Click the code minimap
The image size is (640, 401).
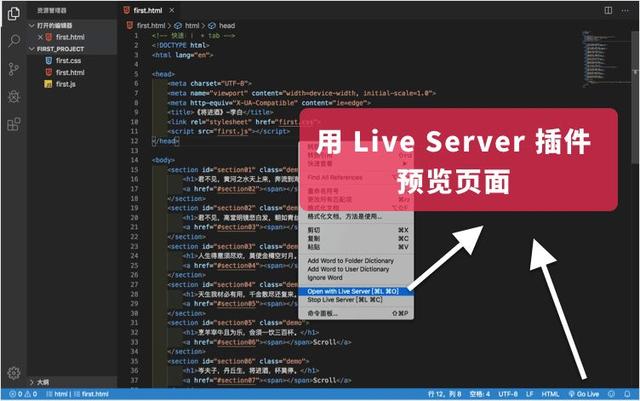pos(606,58)
